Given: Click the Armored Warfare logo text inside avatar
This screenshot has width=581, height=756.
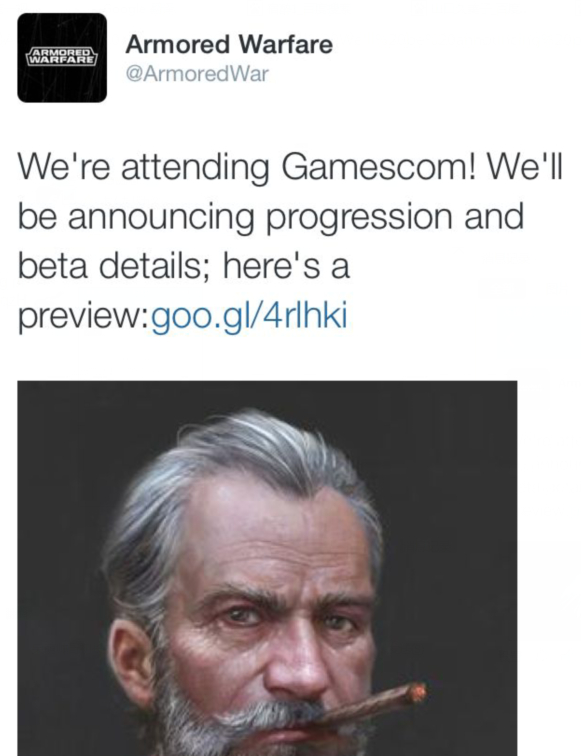Looking at the screenshot, I should pyautogui.click(x=62, y=56).
